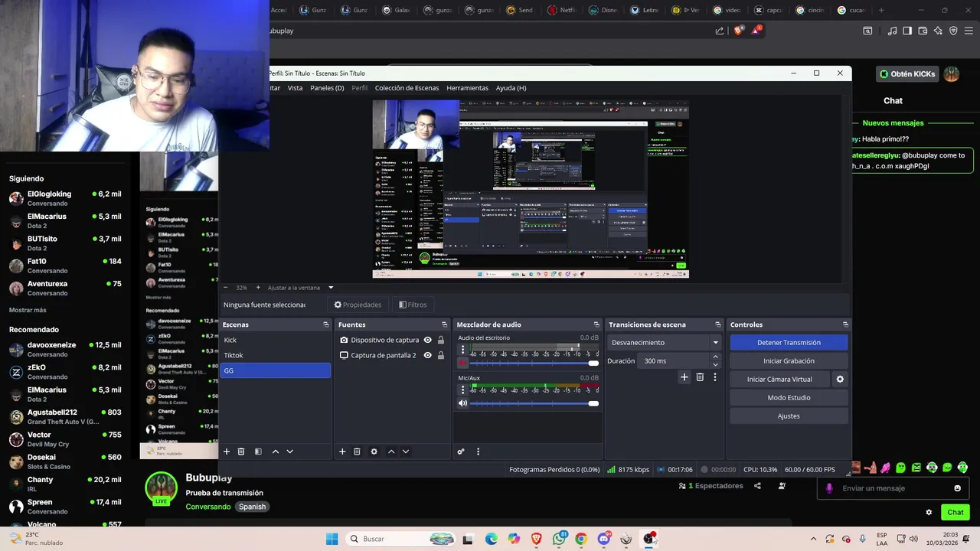
Task: Open virtual camera settings gear
Action: click(840, 380)
